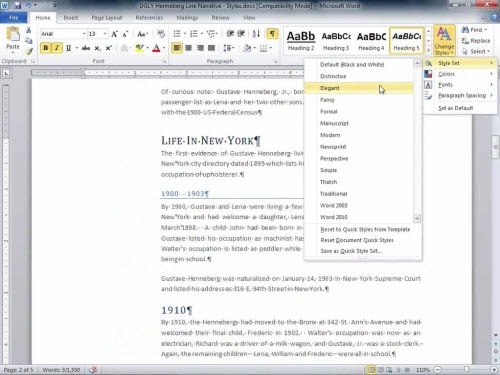The height and width of the screenshot is (375, 500).
Task: Click the Text Highlight Color marker
Action: (140, 48)
